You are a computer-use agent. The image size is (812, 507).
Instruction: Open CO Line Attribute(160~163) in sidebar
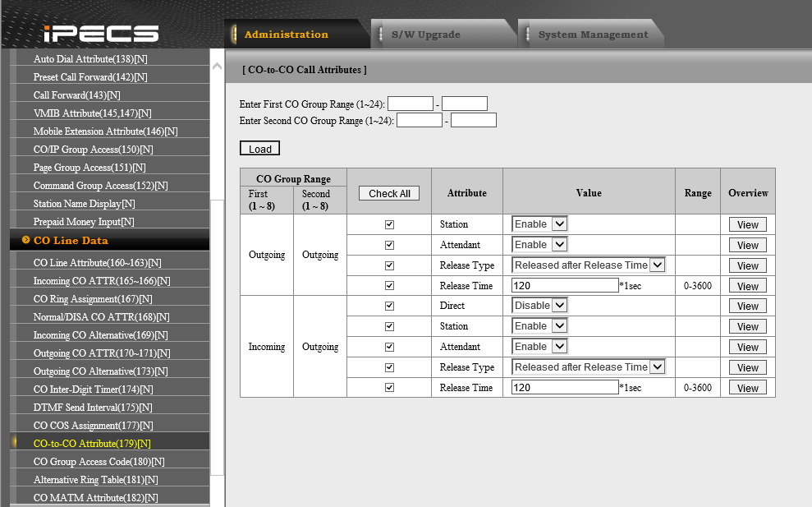[x=97, y=263]
